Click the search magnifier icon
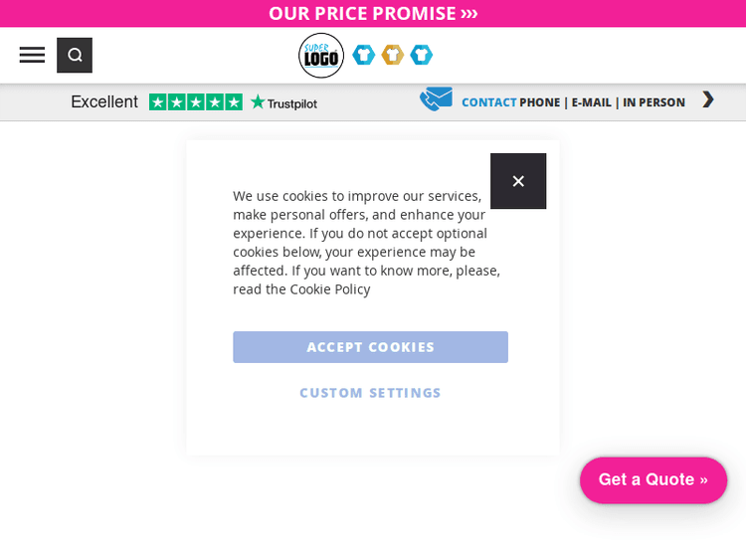The width and height of the screenshot is (746, 560). [x=75, y=56]
